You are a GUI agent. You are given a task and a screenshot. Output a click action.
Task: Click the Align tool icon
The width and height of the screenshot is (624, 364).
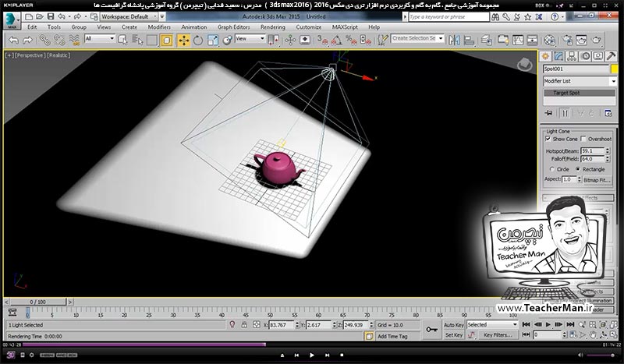470,41
